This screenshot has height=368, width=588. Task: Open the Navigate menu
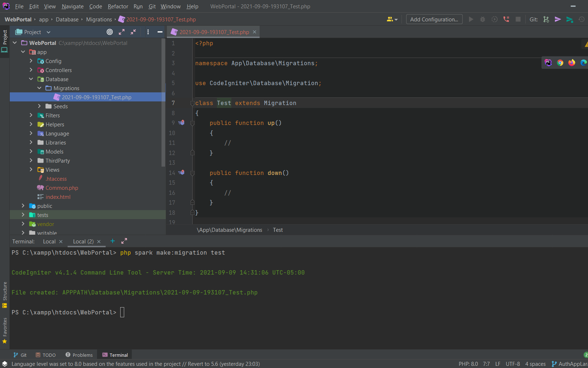72,7
